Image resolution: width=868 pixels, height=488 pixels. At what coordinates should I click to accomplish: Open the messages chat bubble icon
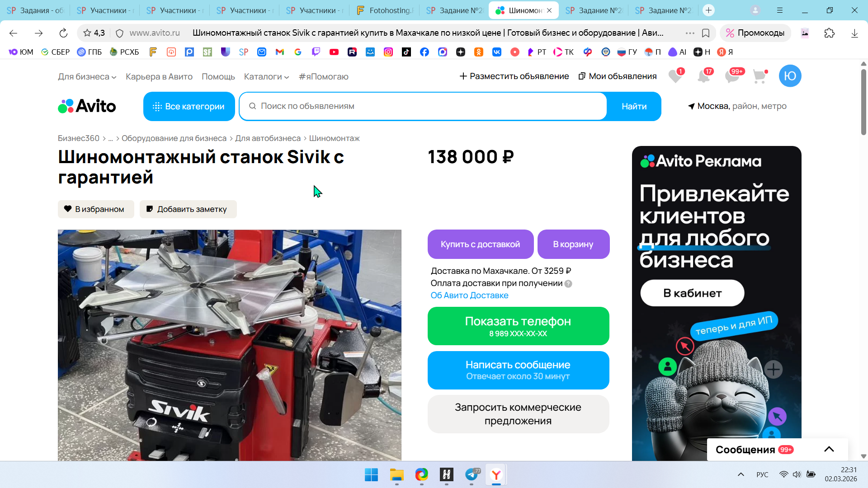coord(732,76)
